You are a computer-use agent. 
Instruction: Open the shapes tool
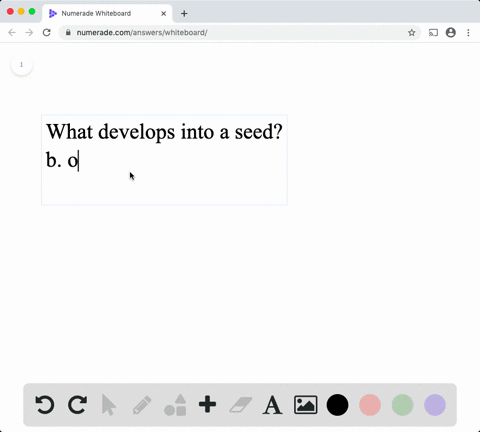click(x=175, y=405)
